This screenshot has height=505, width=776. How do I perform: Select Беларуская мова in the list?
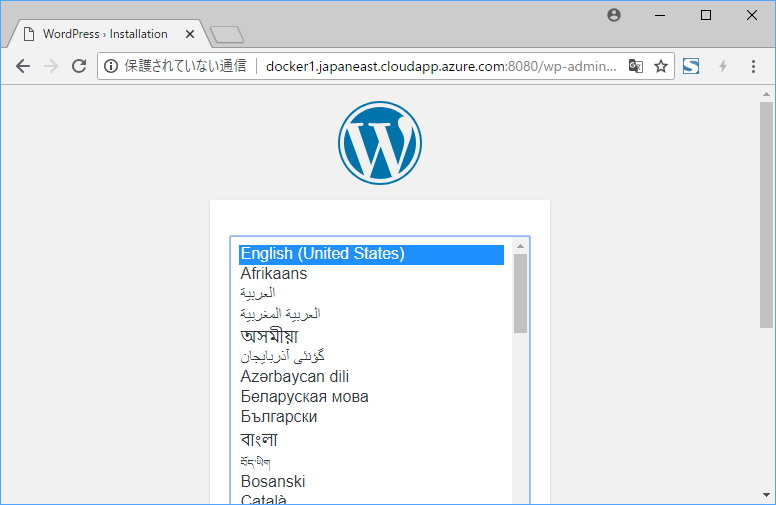(372, 397)
